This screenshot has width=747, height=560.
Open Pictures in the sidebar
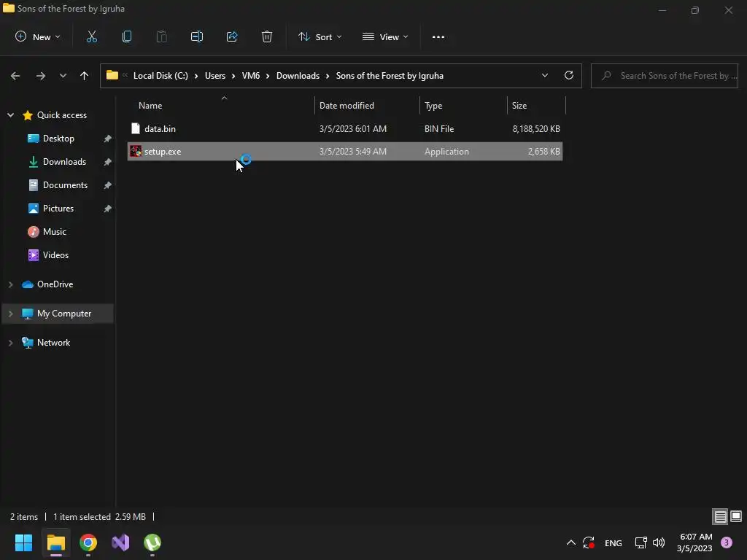coord(58,208)
